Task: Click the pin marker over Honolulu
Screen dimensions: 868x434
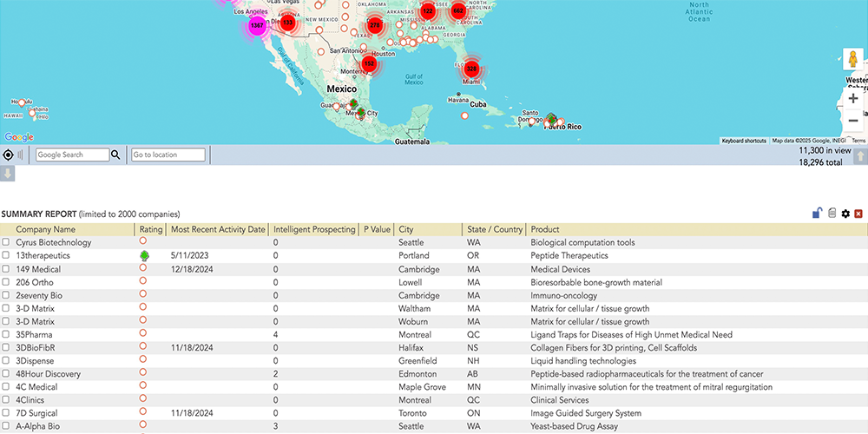Action: pos(22,102)
